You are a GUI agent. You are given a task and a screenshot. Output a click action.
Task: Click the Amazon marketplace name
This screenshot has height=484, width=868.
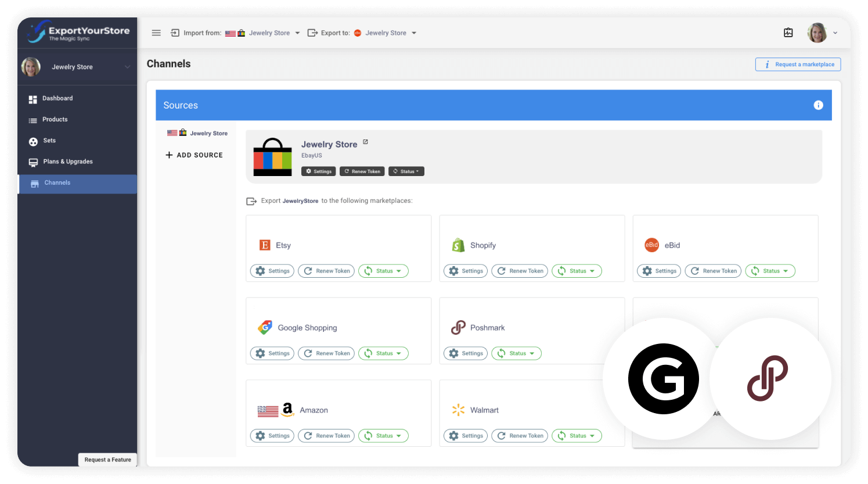[x=314, y=410]
